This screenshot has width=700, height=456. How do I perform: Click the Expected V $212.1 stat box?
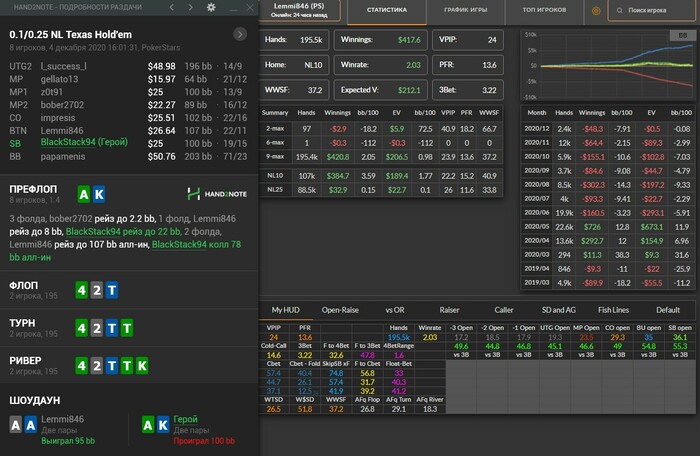380,90
